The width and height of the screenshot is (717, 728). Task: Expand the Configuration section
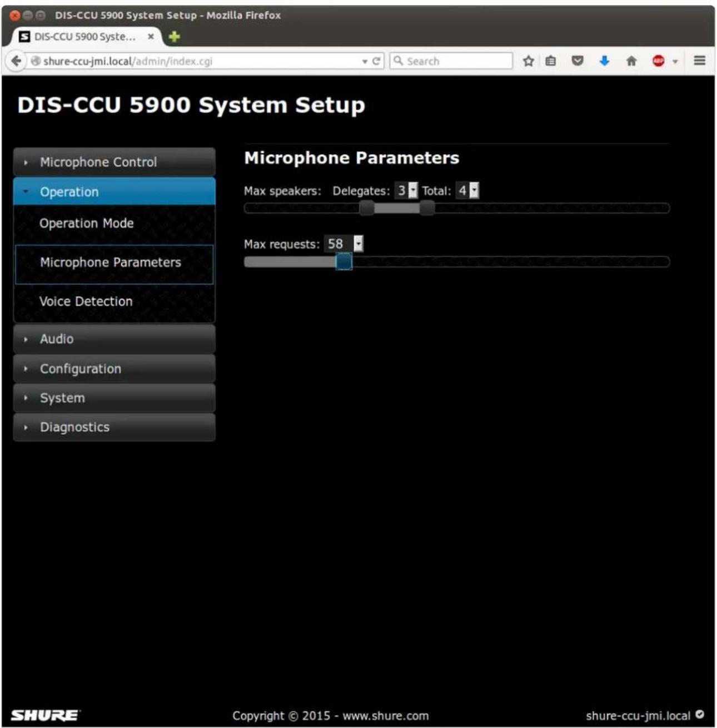(114, 369)
